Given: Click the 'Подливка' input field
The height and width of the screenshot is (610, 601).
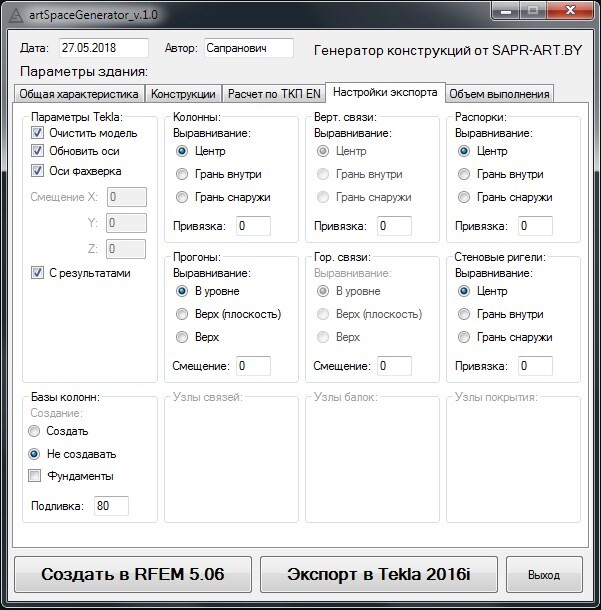Looking at the screenshot, I should click(111, 506).
